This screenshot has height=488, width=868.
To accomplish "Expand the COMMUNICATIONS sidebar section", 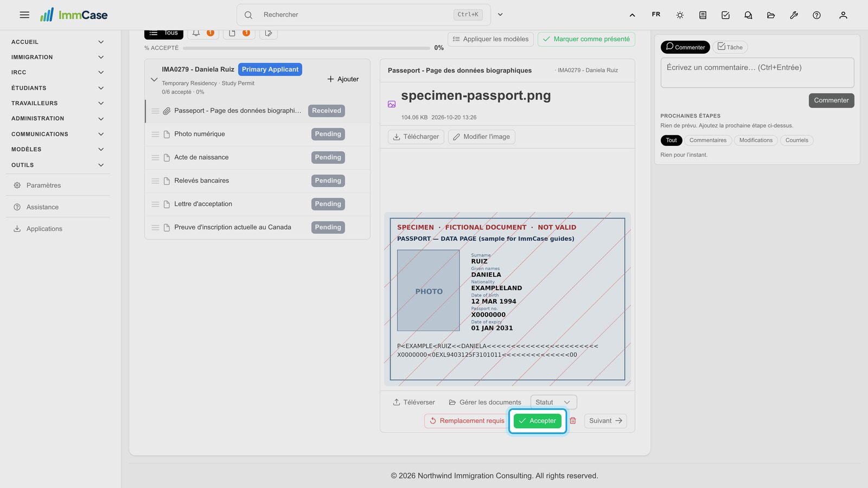I will 57,134.
